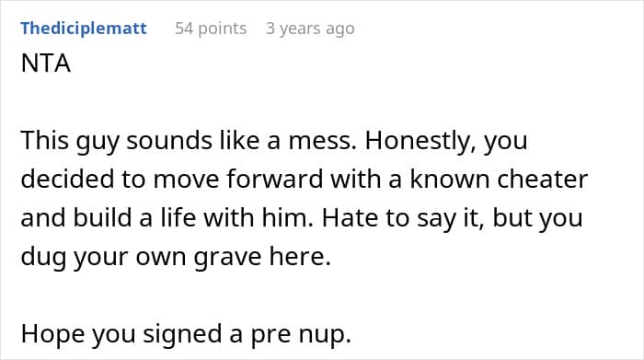Click the line 'dug your own grave here'
Screen dimensions: 644x360
pyautogui.click(x=176, y=257)
